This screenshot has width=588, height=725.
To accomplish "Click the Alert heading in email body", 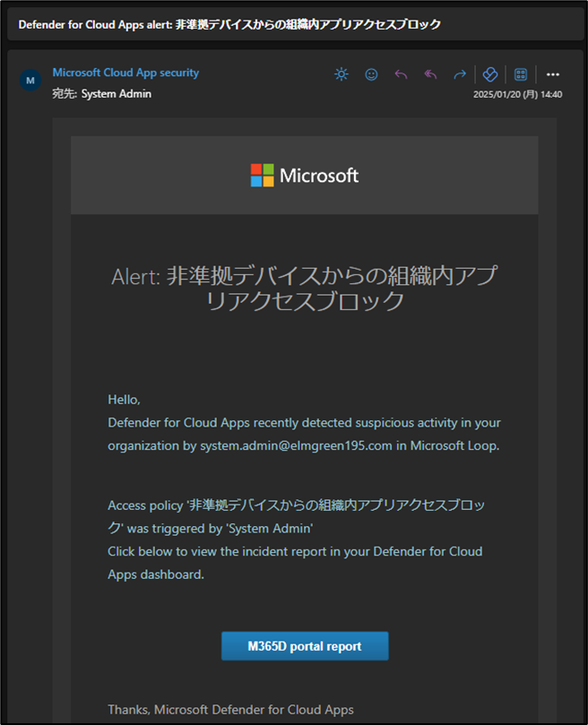I will [305, 288].
